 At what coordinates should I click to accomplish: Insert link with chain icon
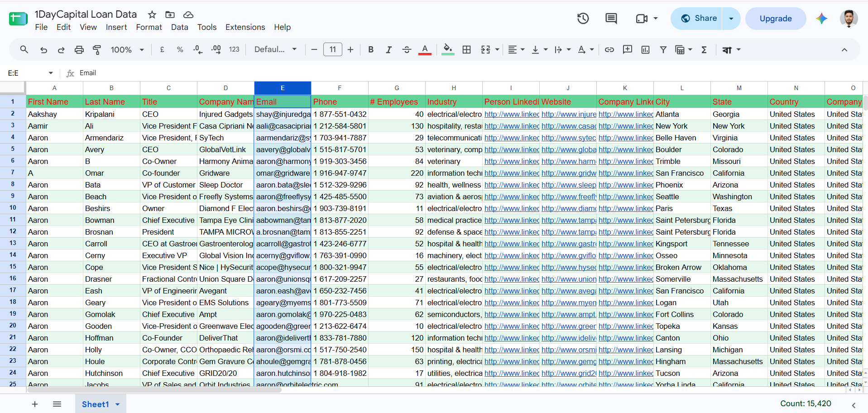(x=609, y=50)
